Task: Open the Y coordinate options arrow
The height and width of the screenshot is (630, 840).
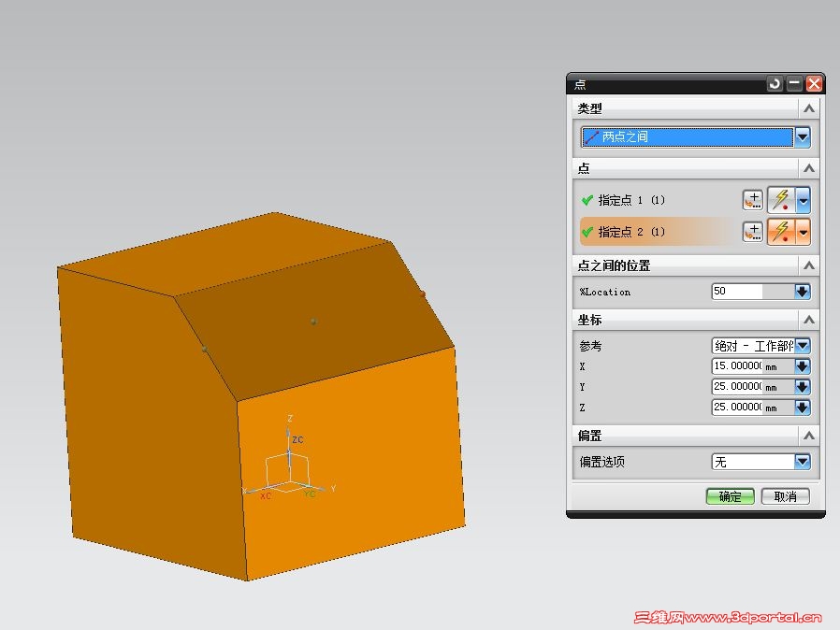Action: (x=802, y=386)
